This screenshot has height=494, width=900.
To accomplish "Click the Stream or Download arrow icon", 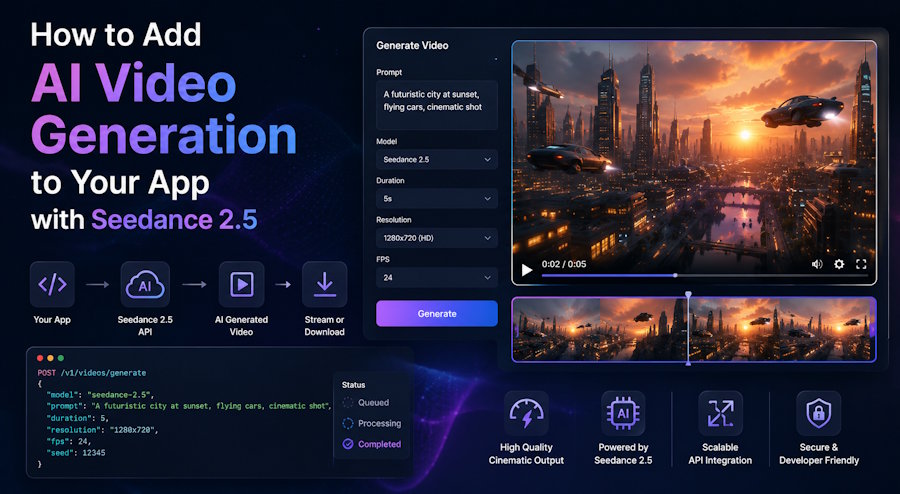I will pyautogui.click(x=324, y=285).
